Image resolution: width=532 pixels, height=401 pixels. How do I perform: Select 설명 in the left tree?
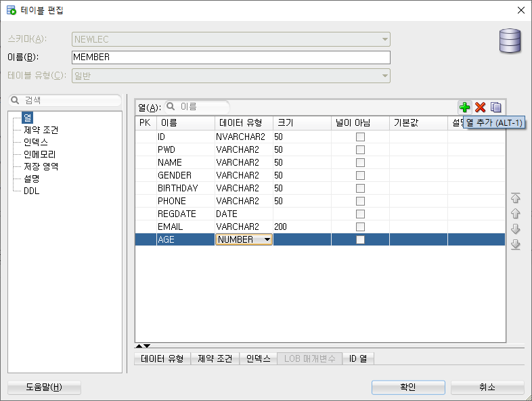click(x=32, y=179)
